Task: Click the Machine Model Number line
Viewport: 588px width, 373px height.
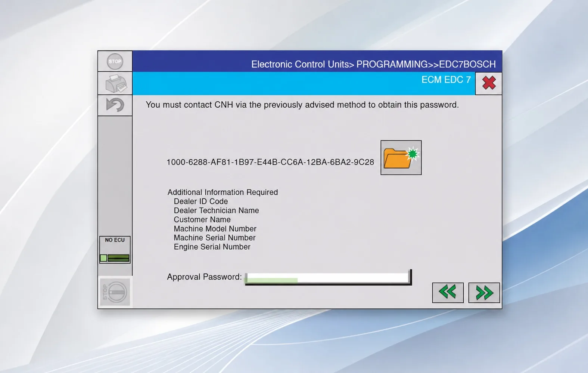Action: 215,229
